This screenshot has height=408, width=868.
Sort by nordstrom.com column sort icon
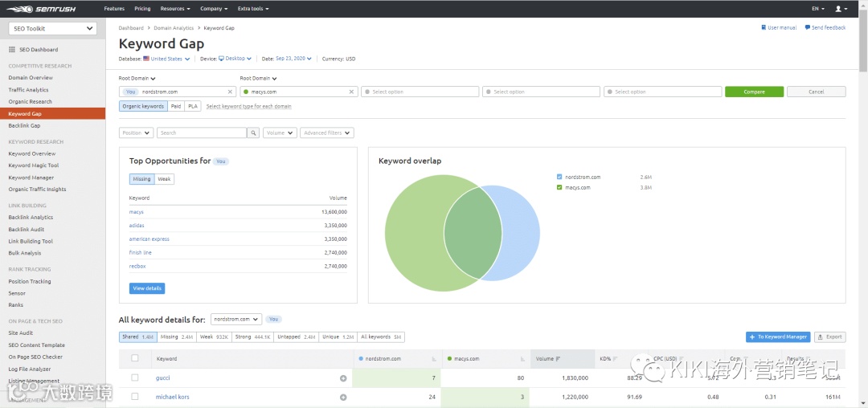coord(433,359)
